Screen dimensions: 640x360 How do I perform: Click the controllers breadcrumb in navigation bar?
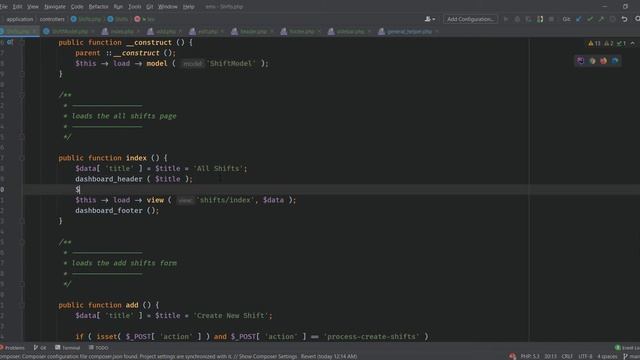point(52,19)
